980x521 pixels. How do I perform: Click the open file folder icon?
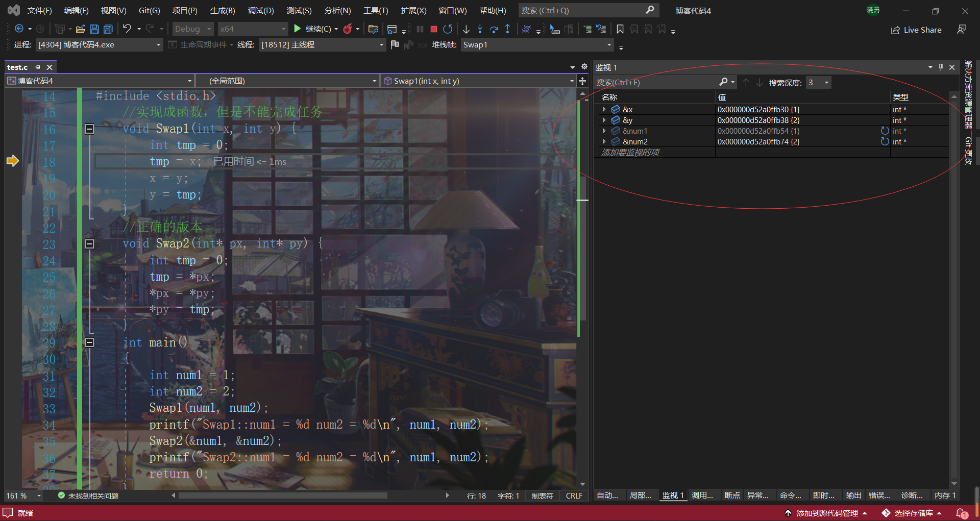[x=81, y=29]
